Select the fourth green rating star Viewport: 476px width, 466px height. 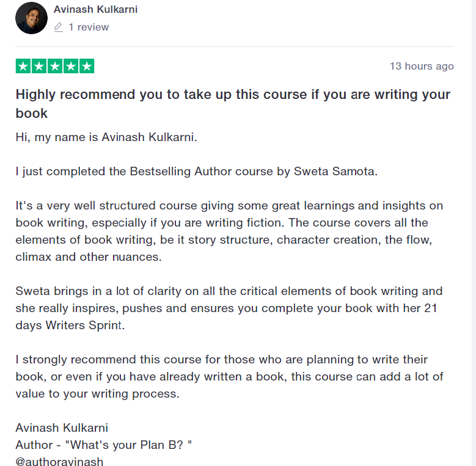coord(71,67)
